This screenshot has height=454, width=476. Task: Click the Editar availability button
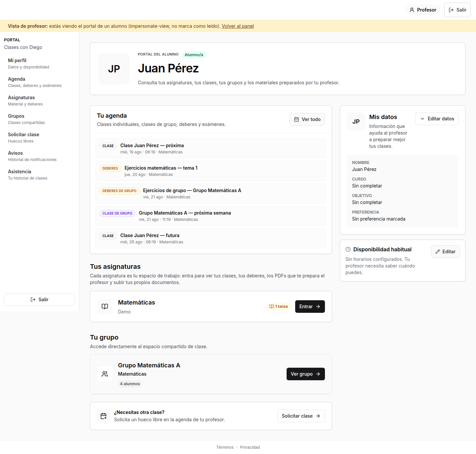[x=445, y=252]
